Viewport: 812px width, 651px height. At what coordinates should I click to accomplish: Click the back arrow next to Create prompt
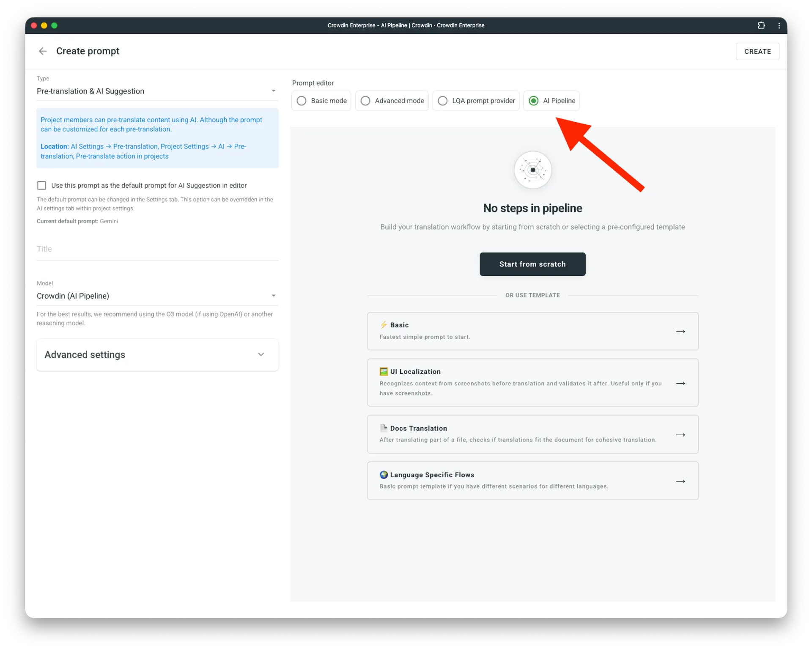[42, 51]
